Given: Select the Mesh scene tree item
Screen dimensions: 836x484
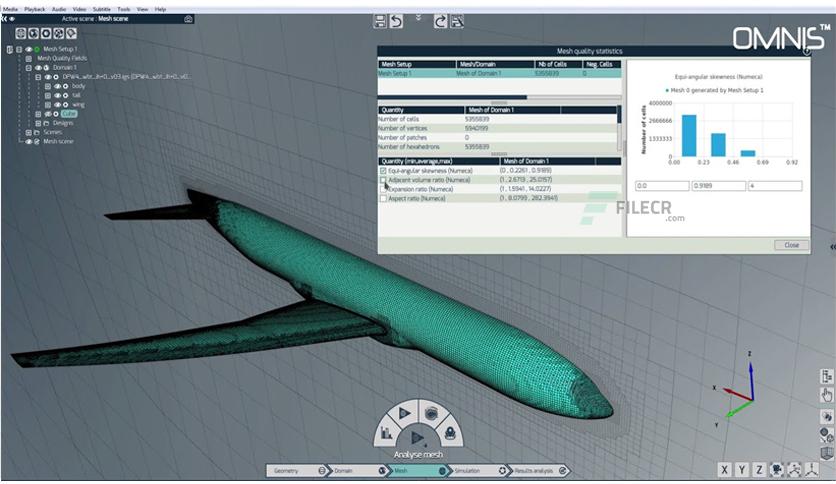Looking at the screenshot, I should [58, 142].
